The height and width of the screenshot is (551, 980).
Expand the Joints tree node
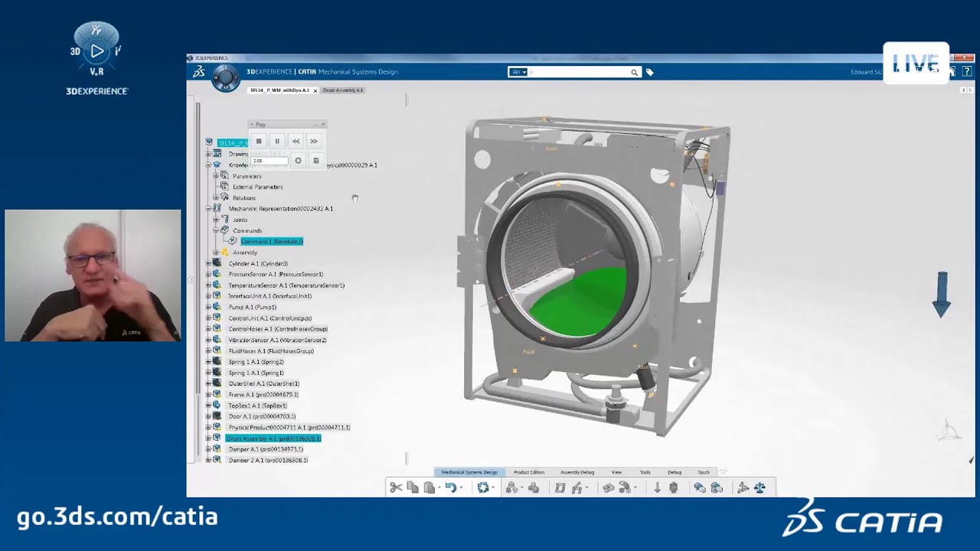(x=216, y=220)
